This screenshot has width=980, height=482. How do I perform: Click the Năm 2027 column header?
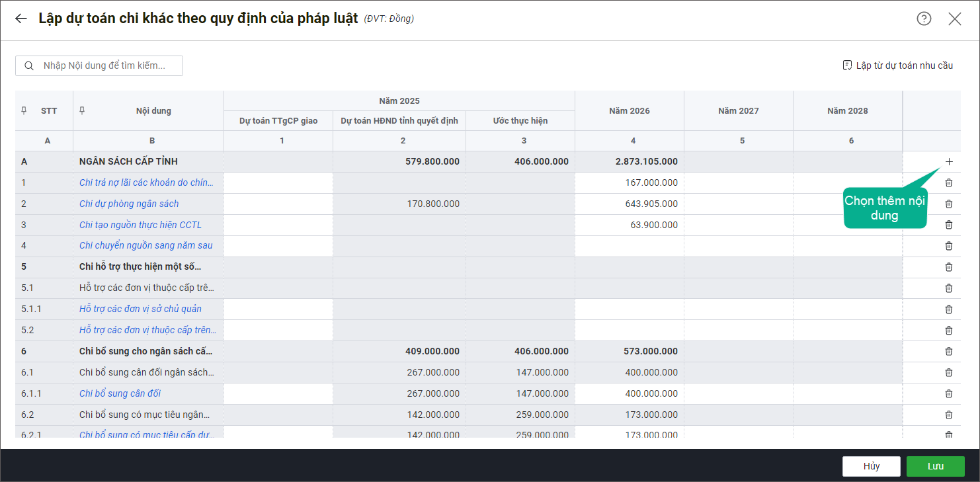[x=738, y=110]
